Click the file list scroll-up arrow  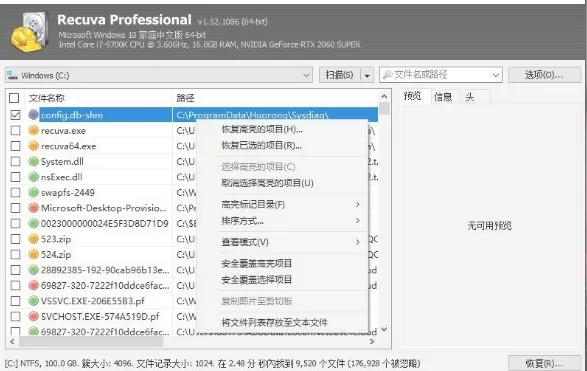click(x=384, y=97)
